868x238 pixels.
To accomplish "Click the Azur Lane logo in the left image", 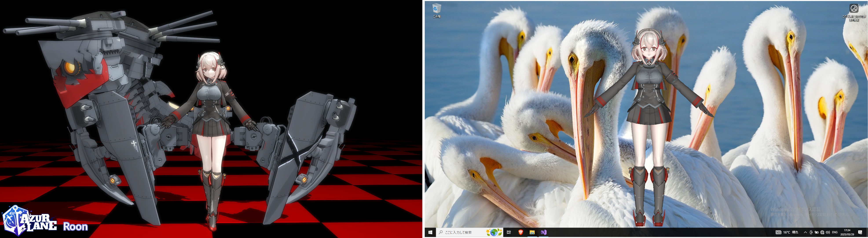I will (29, 220).
